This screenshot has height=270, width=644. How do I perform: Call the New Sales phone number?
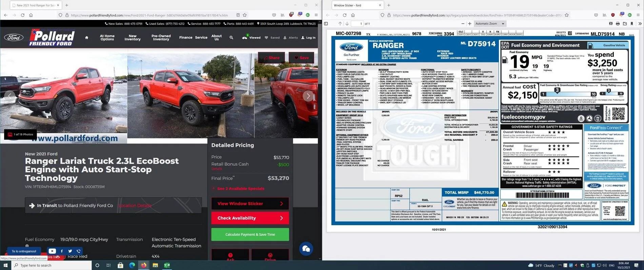pyautogui.click(x=123, y=24)
